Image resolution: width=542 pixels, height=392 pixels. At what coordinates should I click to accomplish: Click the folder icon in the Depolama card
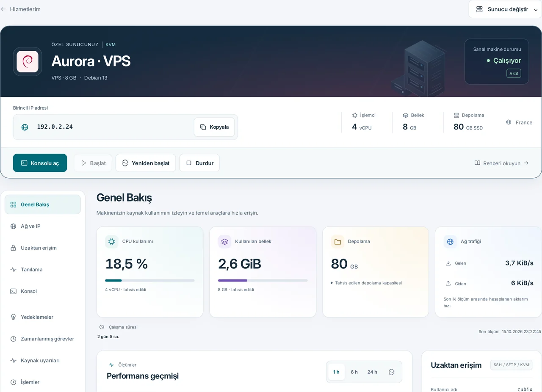(x=337, y=242)
